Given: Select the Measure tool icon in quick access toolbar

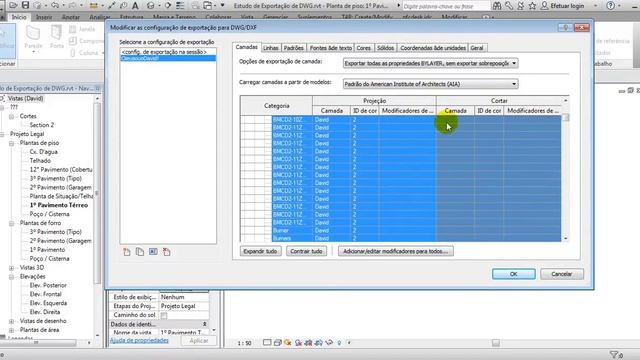Looking at the screenshot, I should tap(94, 6).
